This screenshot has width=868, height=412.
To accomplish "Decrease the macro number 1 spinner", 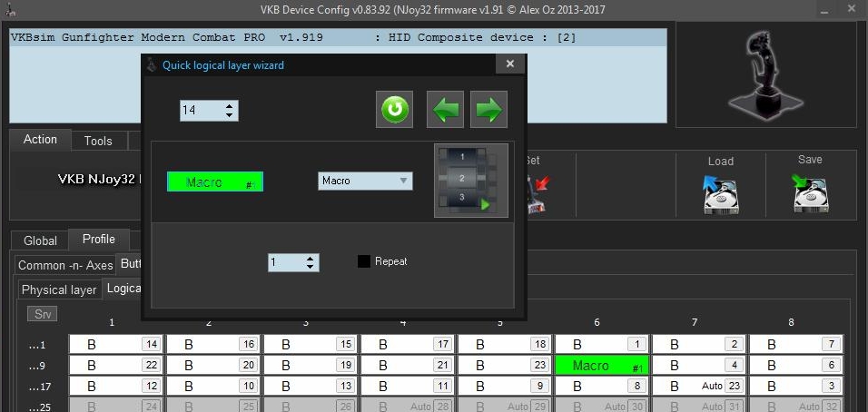I will click(x=310, y=267).
